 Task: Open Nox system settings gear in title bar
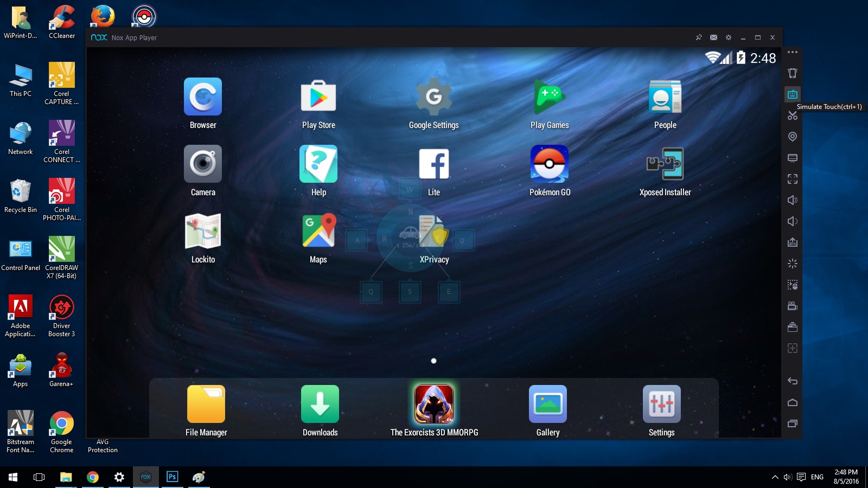click(729, 37)
